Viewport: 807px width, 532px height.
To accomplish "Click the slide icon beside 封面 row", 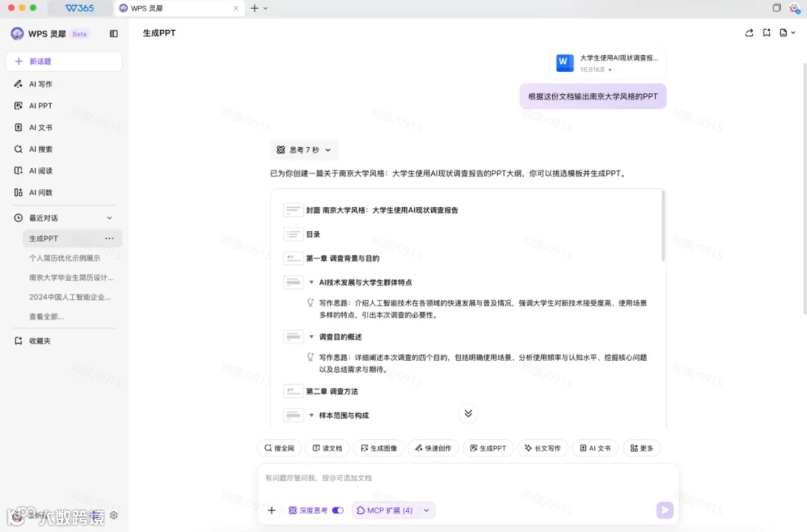I will [x=293, y=210].
